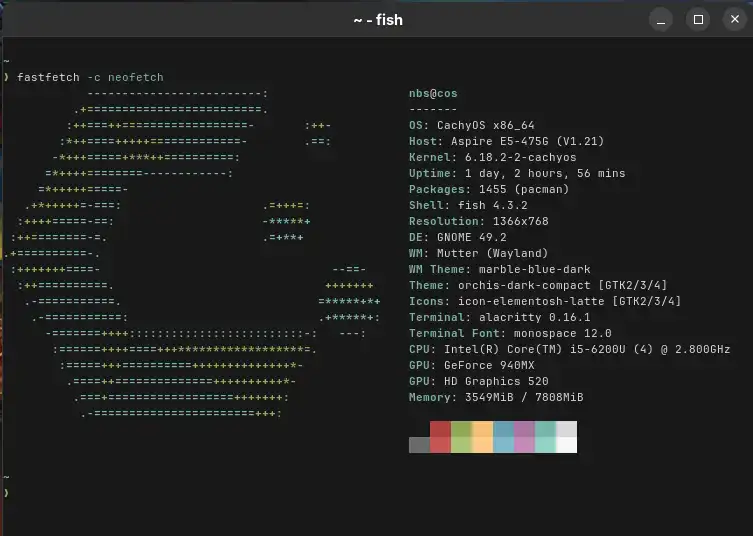Click the CPU Intel Core i5-6200U line
Image resolution: width=753 pixels, height=536 pixels.
point(569,349)
